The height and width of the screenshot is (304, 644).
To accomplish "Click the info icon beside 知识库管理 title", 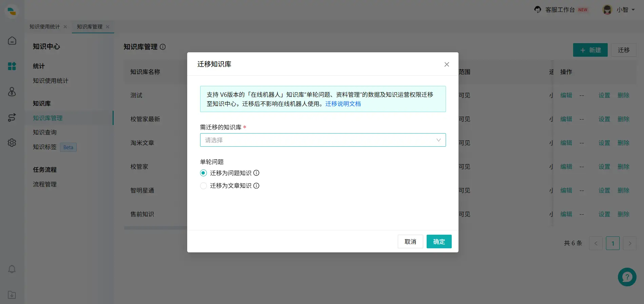I will pyautogui.click(x=163, y=47).
